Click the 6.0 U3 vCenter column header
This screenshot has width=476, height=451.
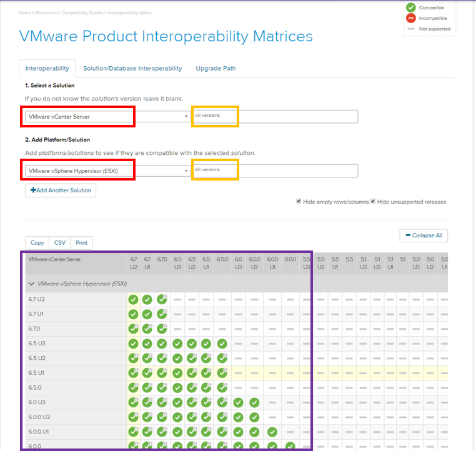(x=238, y=263)
